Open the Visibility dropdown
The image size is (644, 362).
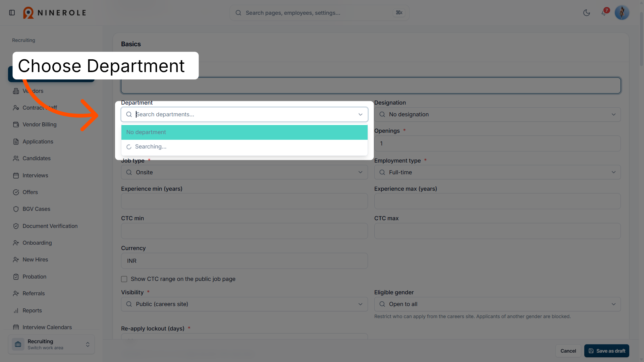click(x=244, y=304)
